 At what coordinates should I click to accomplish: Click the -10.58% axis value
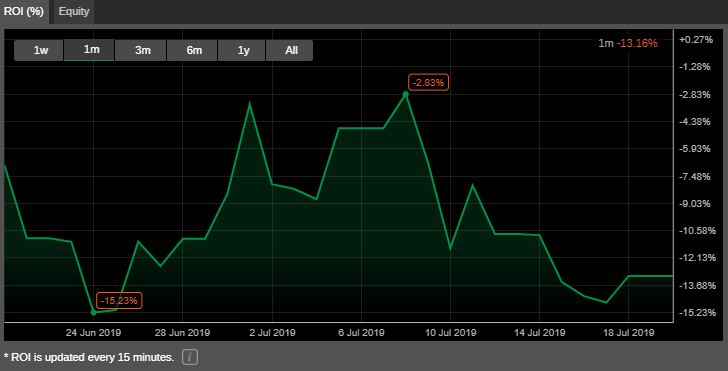(697, 231)
